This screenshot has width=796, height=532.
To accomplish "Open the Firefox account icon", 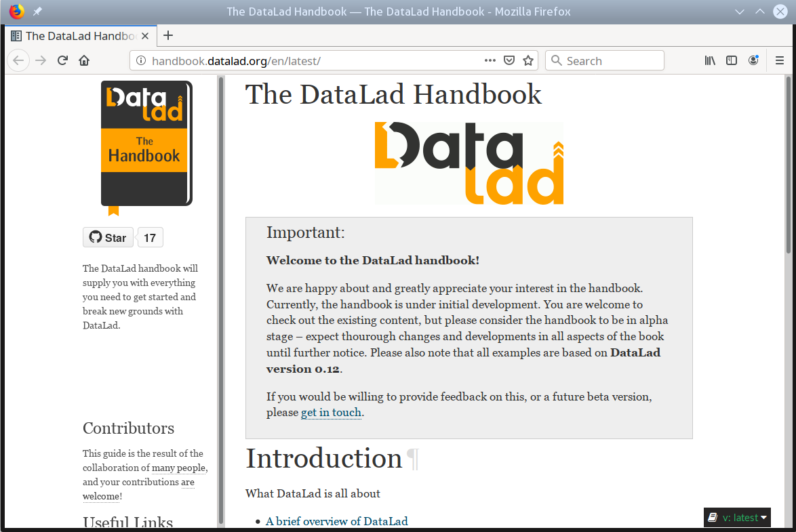I will [x=753, y=60].
